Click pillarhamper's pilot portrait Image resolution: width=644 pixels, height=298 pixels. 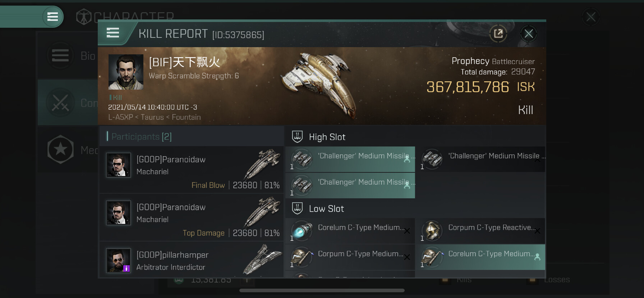pos(119,261)
